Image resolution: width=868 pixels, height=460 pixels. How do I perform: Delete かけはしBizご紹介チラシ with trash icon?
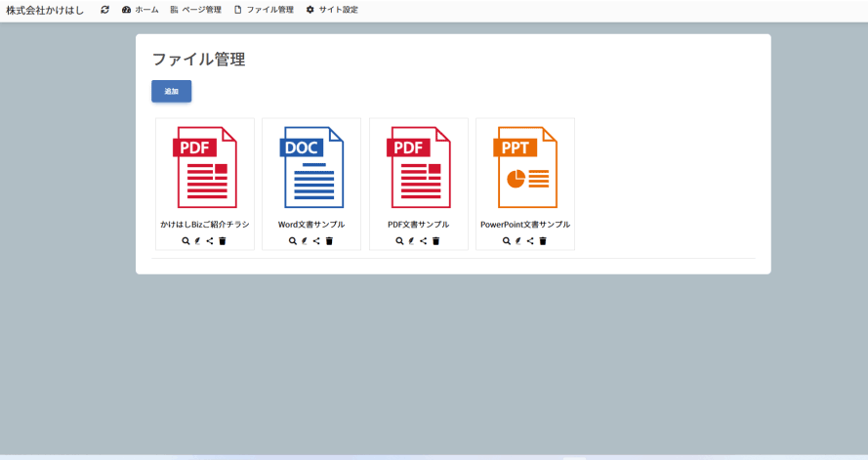pos(223,241)
